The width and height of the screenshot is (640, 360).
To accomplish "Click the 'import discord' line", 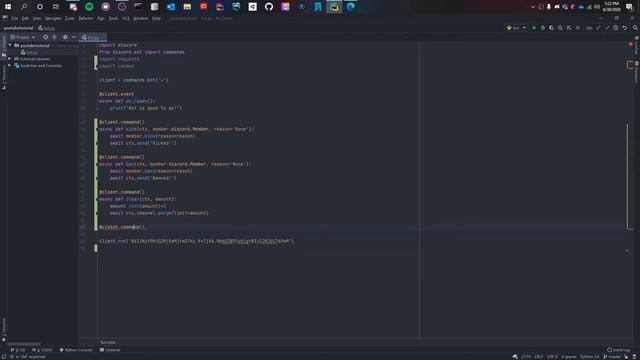I will 118,45.
